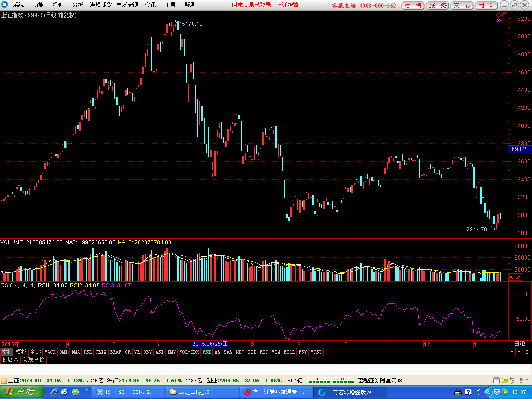532x399 pixels.
Task: Click the 日线 period label at chart bottom right
Action: (520, 344)
